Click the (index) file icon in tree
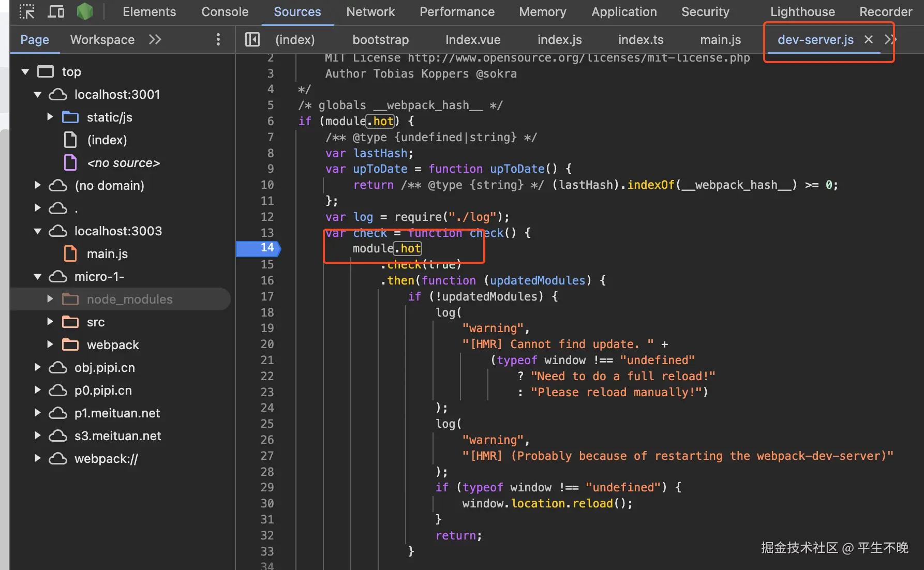Viewport: 924px width, 570px height. [x=70, y=140]
